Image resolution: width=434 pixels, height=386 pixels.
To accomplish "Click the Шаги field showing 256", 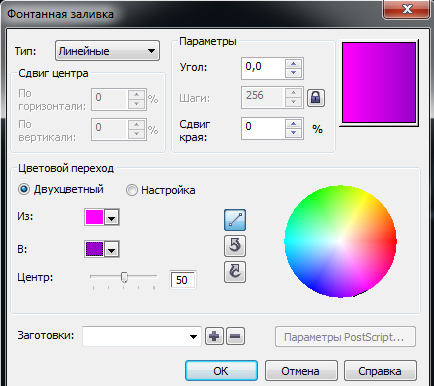I will point(263,98).
